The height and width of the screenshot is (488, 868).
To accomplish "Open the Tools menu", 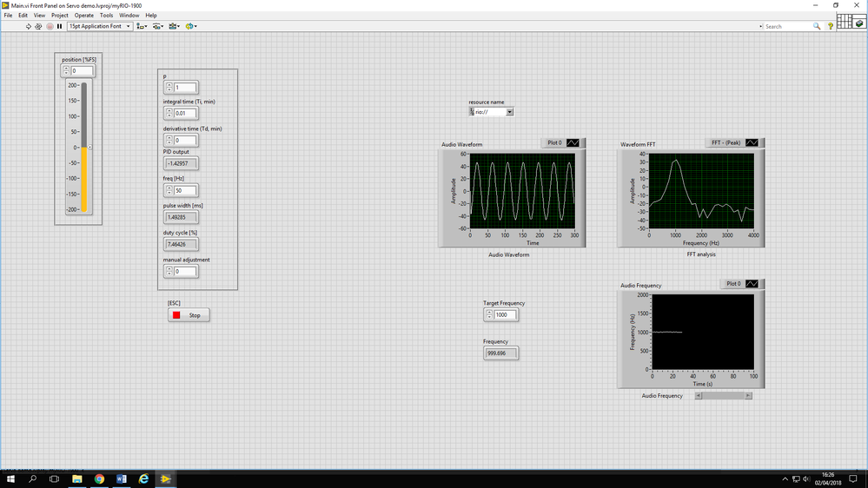I will coord(106,16).
